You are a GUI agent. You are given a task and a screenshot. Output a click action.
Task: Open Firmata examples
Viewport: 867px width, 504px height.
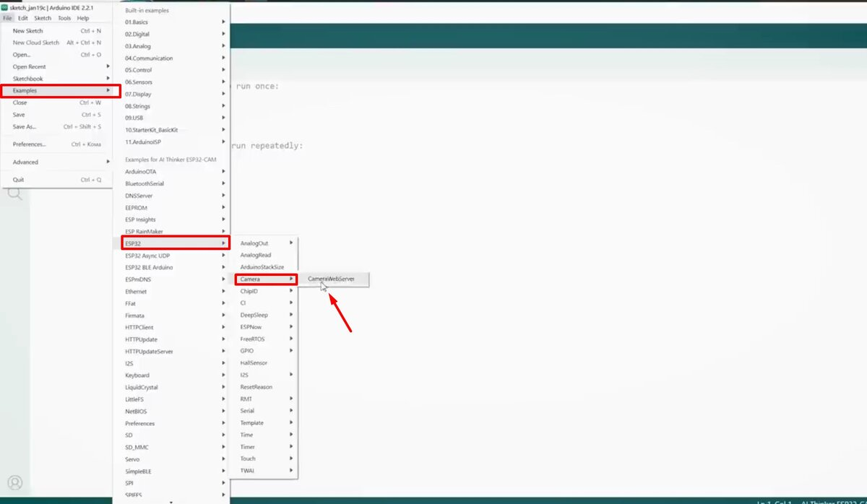[x=172, y=316]
